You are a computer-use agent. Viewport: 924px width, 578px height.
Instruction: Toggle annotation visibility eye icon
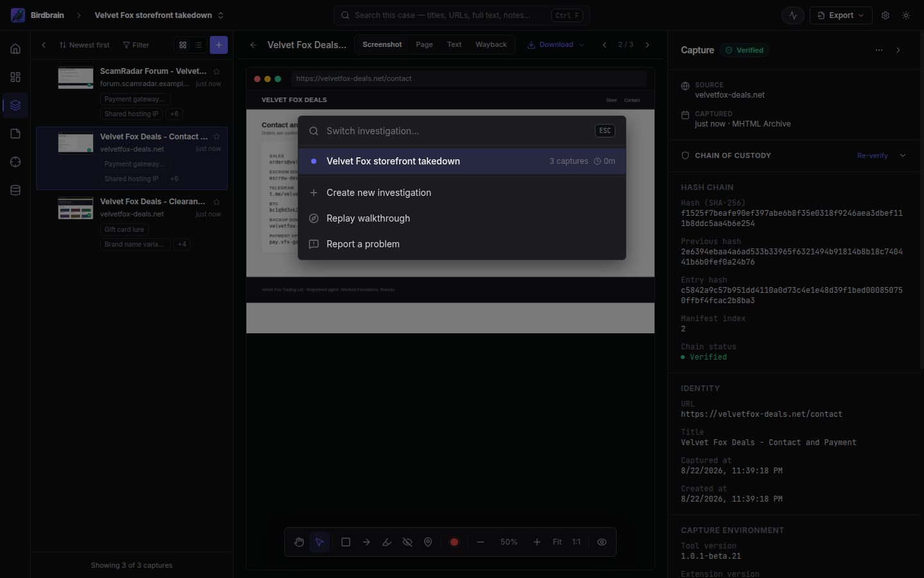(x=602, y=542)
